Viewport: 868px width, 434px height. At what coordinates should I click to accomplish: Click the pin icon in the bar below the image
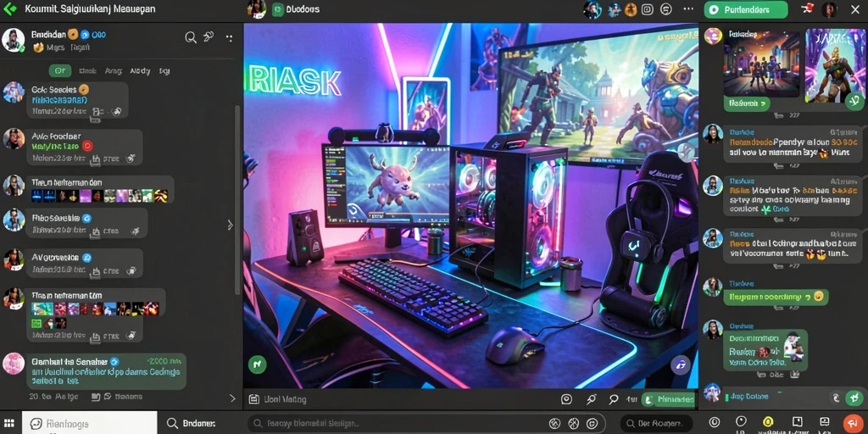point(591,399)
